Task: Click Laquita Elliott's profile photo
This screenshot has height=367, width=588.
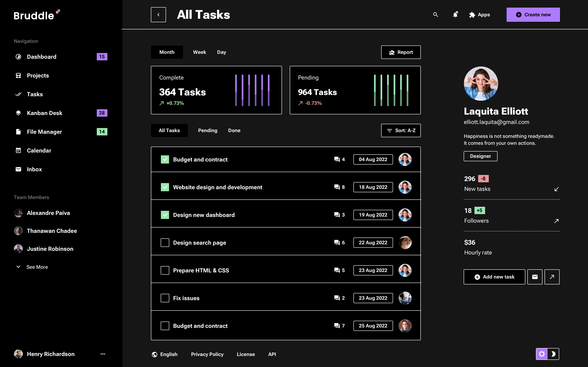Action: (x=481, y=84)
